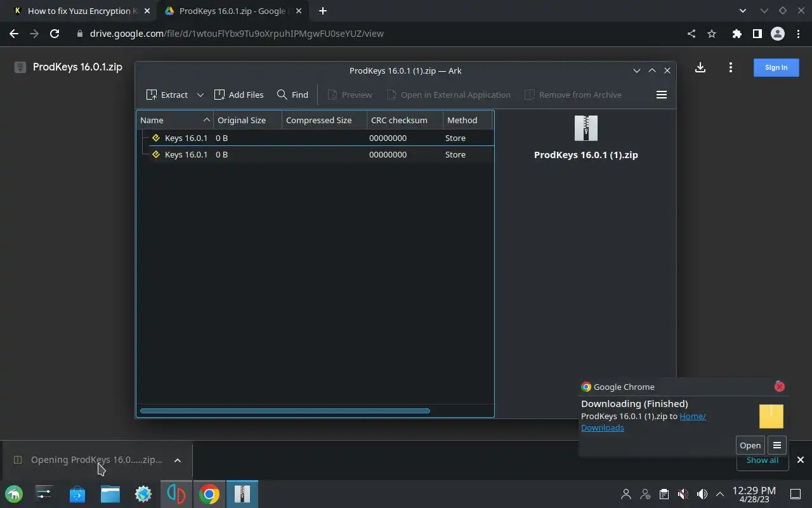
Task: Open clipboard tray icon
Action: click(x=664, y=494)
